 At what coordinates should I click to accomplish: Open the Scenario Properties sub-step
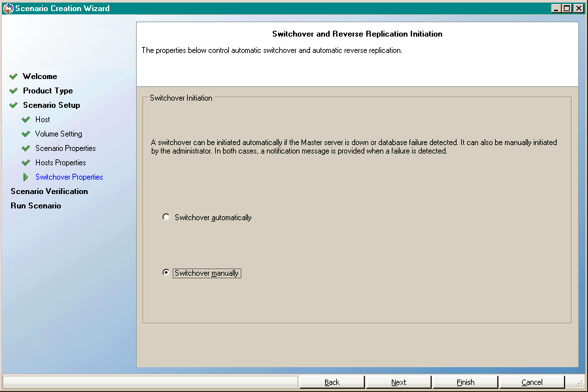tap(65, 148)
